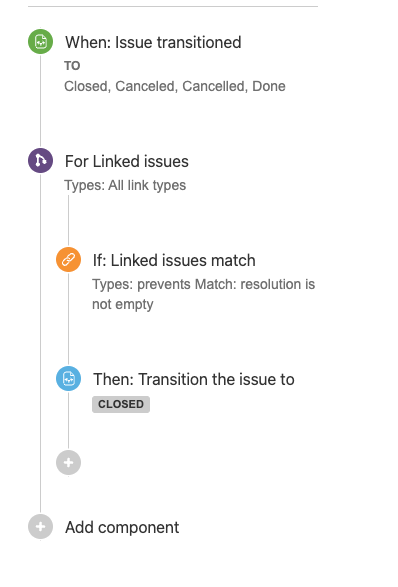Open the Then: Transition the issue to action
This screenshot has height=587, width=398.
(x=194, y=379)
